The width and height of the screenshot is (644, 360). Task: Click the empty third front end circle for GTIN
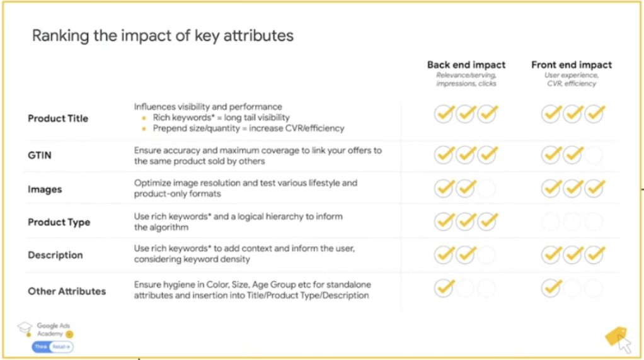tap(594, 155)
